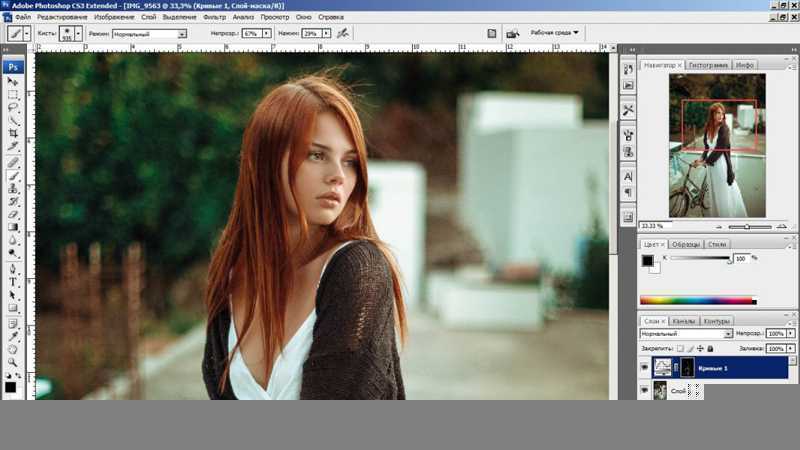Open brush flow slider arrow (29%)

click(326, 33)
